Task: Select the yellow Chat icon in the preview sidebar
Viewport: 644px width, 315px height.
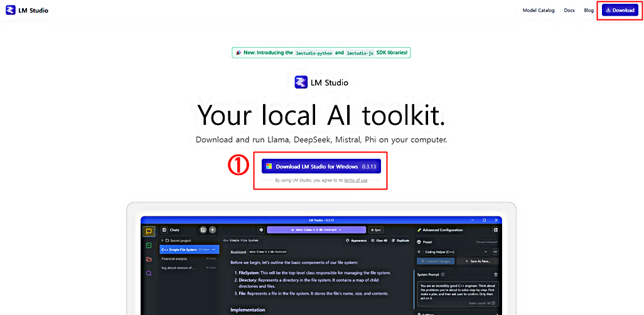Action: [x=149, y=231]
